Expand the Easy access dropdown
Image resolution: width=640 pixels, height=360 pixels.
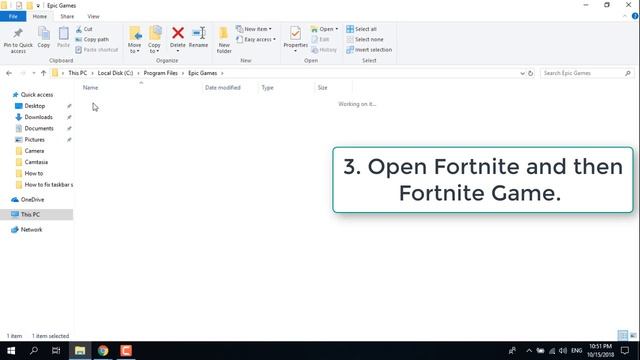pos(256,39)
